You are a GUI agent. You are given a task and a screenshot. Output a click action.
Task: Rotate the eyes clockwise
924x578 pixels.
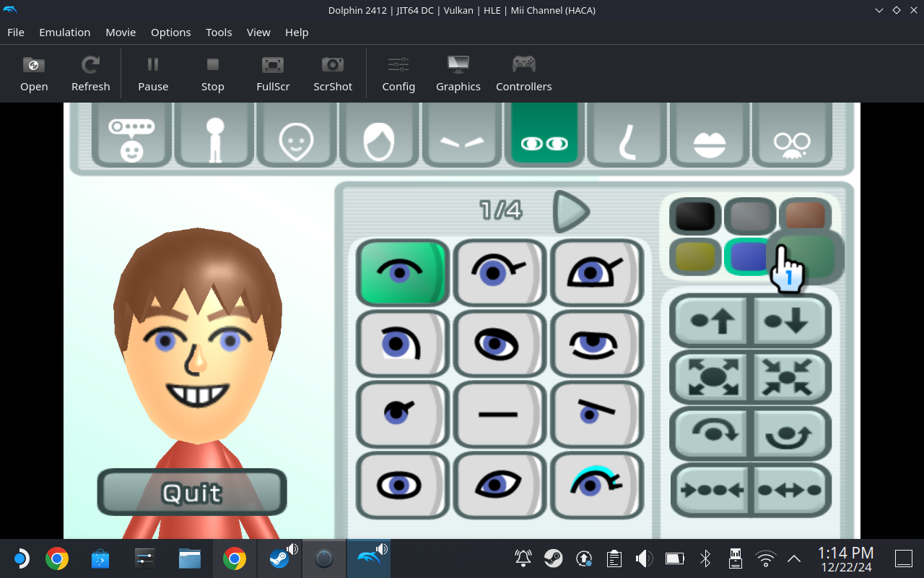point(712,433)
